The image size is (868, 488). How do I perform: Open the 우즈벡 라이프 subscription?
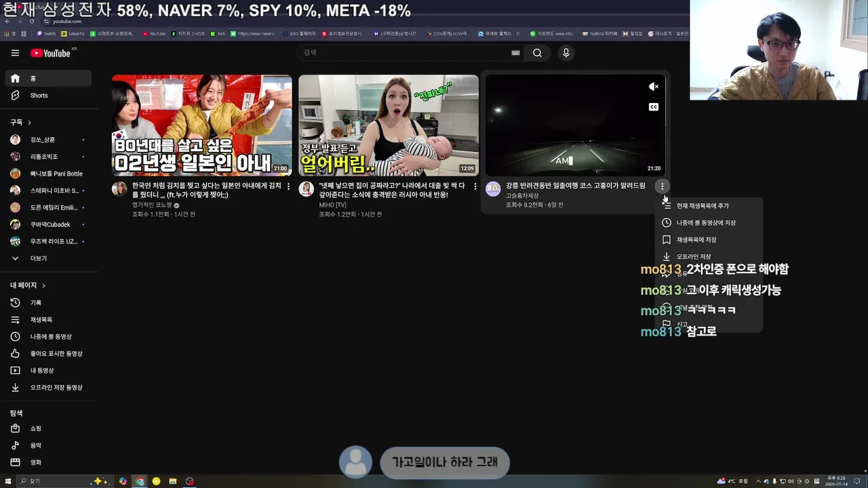[x=47, y=241]
